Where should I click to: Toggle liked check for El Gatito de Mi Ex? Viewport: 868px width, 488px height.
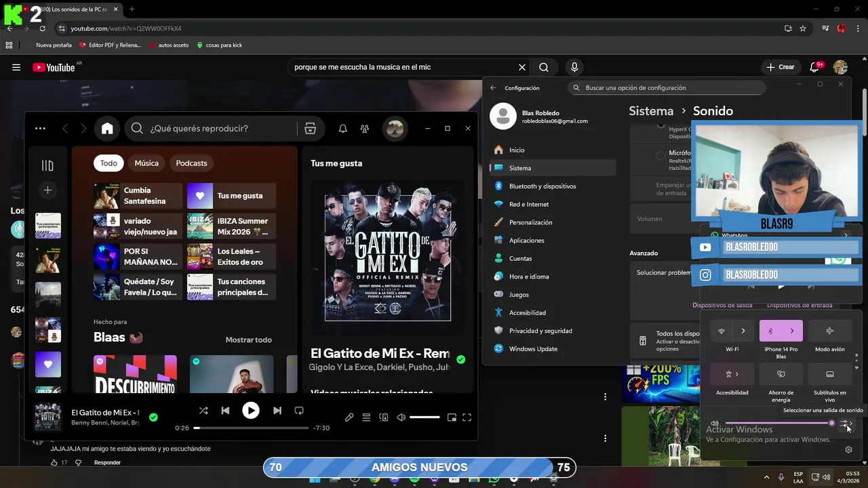coord(153,418)
